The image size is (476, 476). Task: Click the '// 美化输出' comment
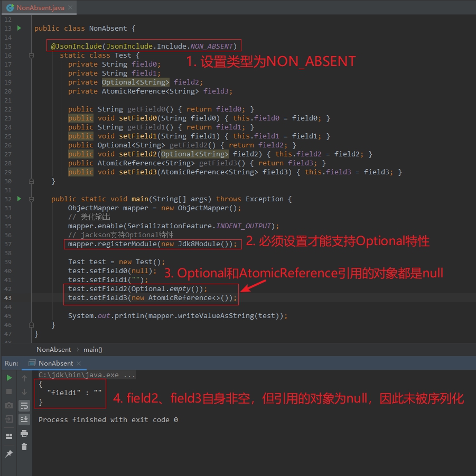coord(89,217)
